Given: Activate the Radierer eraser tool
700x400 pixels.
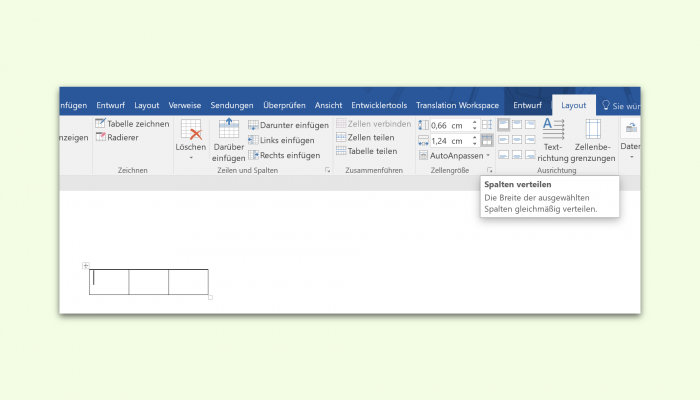Looking at the screenshot, I should click(117, 137).
